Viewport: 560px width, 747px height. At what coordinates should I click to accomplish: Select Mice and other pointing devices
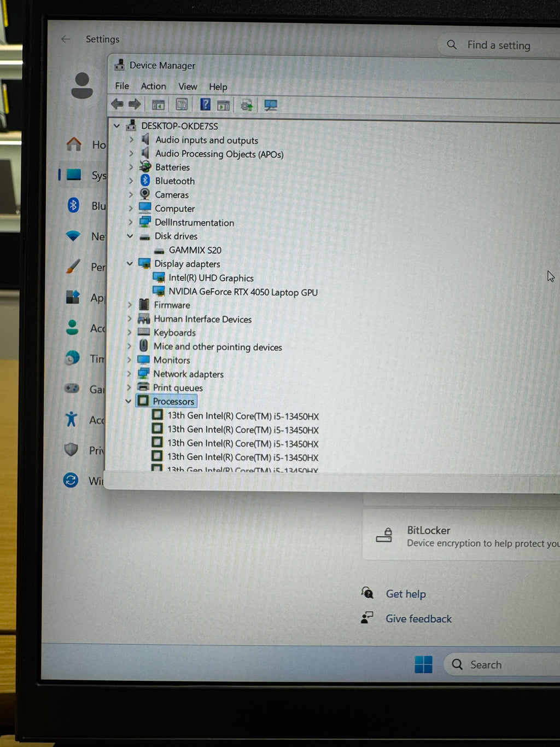pyautogui.click(x=218, y=346)
